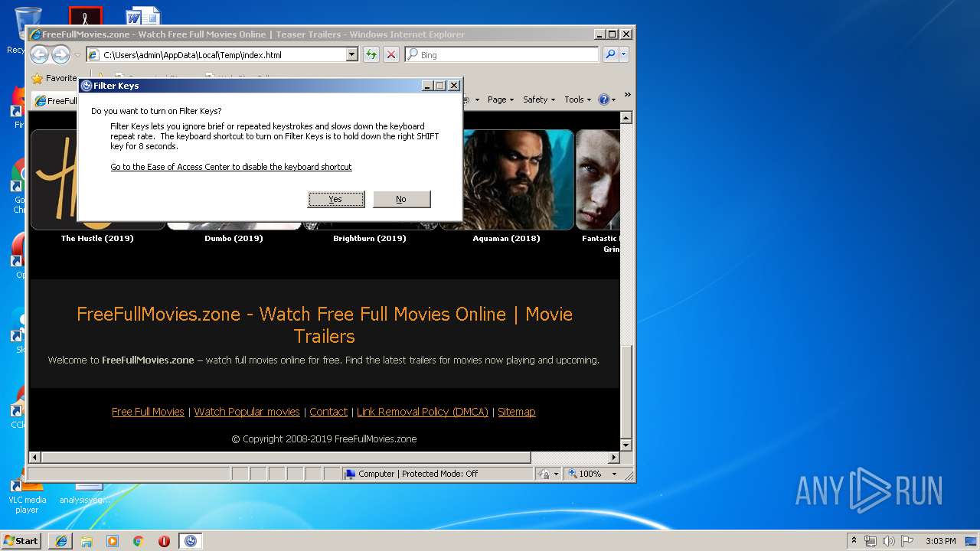Open the Sitemap footer link

coord(516,412)
